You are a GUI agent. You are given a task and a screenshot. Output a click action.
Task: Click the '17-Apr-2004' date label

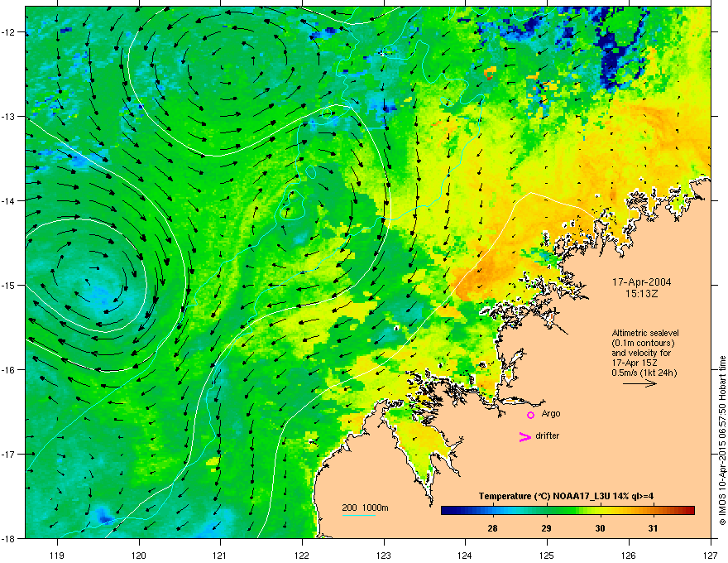point(642,282)
